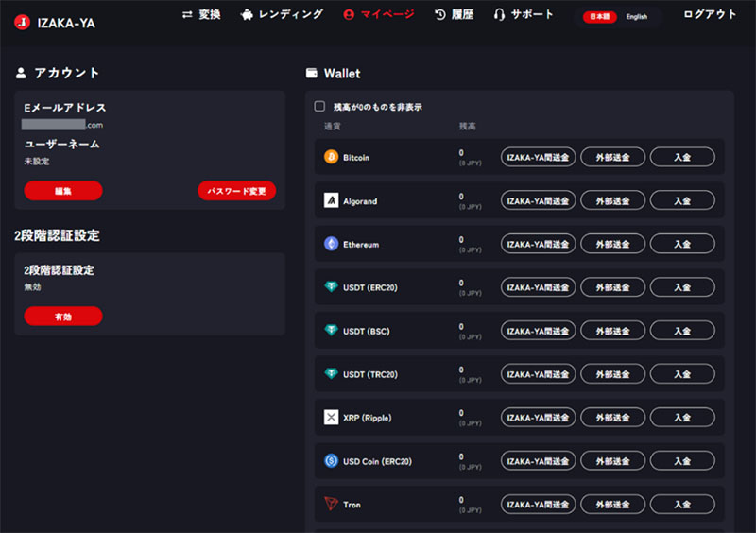Click 入金 deposit for USDT (BSC)

682,331
